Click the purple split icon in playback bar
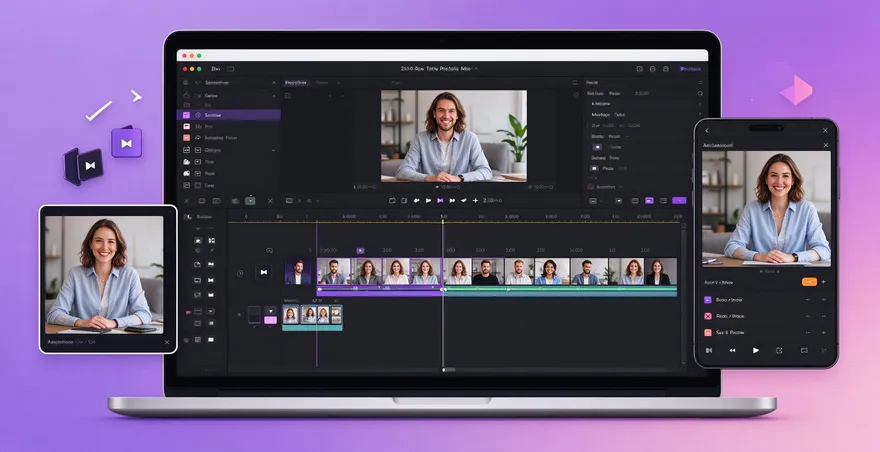The width and height of the screenshot is (880, 452). coord(440,200)
